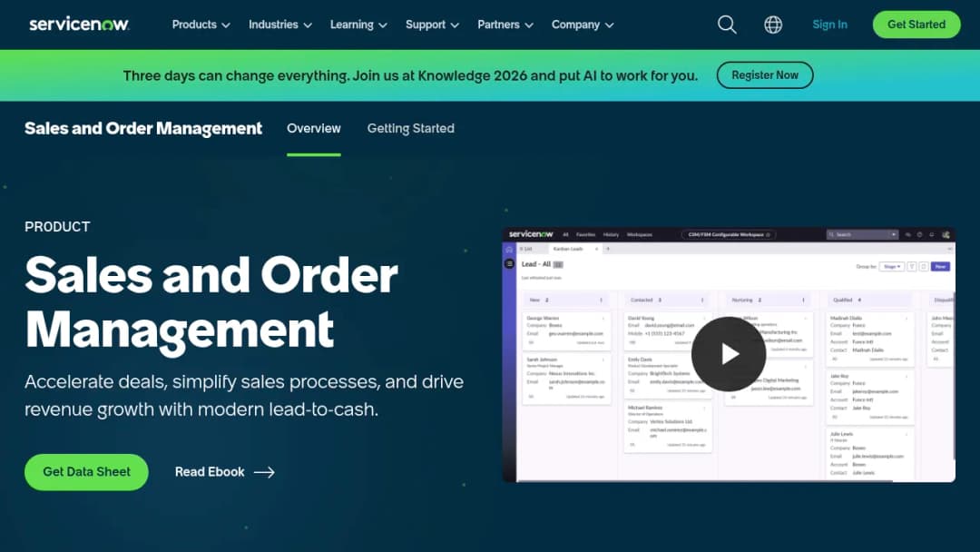The image size is (980, 552).
Task: Click the PRODUCT label text
Action: 57,227
